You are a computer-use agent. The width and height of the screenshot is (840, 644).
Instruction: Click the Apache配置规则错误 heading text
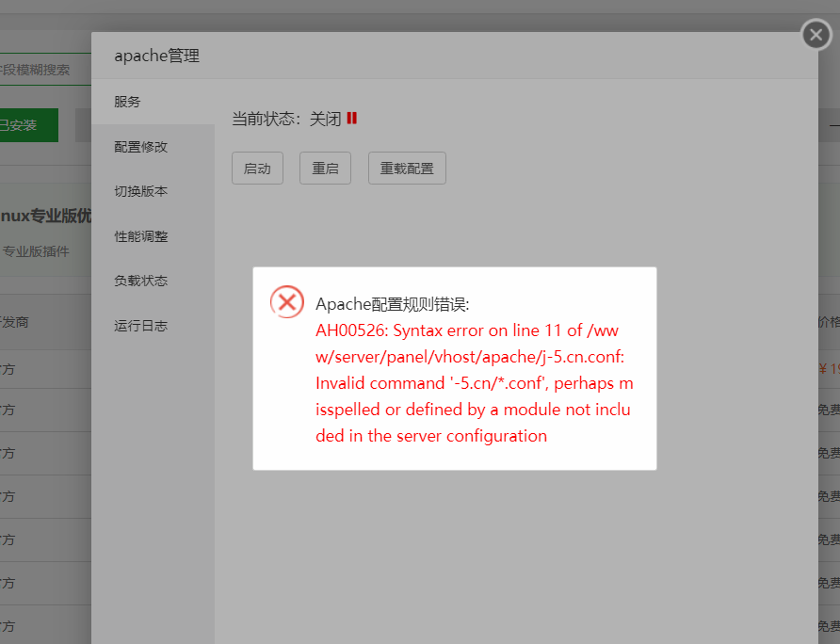point(392,304)
